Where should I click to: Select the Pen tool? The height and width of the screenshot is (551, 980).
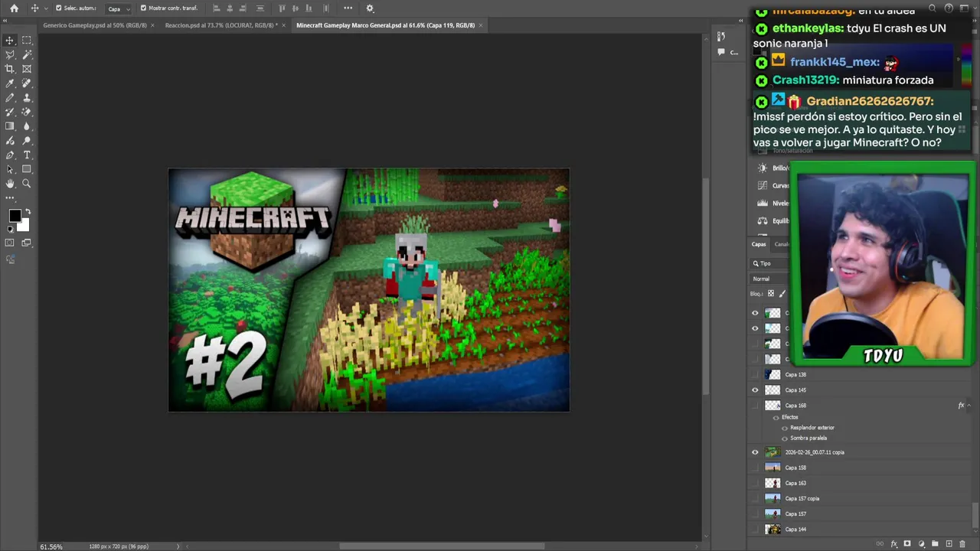click(x=10, y=155)
